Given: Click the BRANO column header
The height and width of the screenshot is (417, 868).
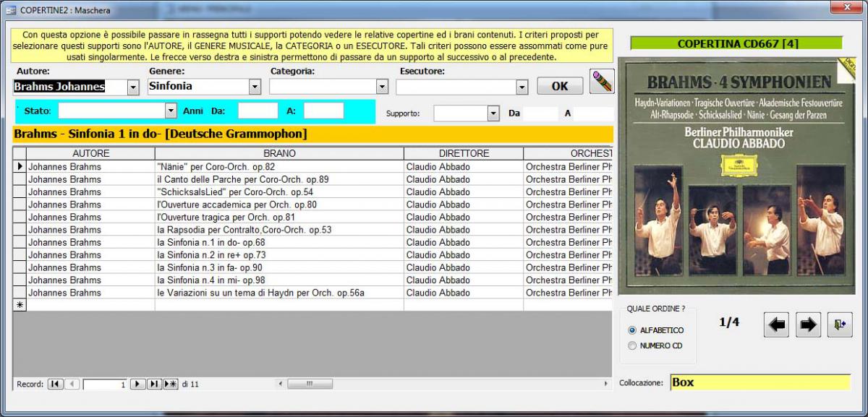Looking at the screenshot, I should click(x=279, y=153).
